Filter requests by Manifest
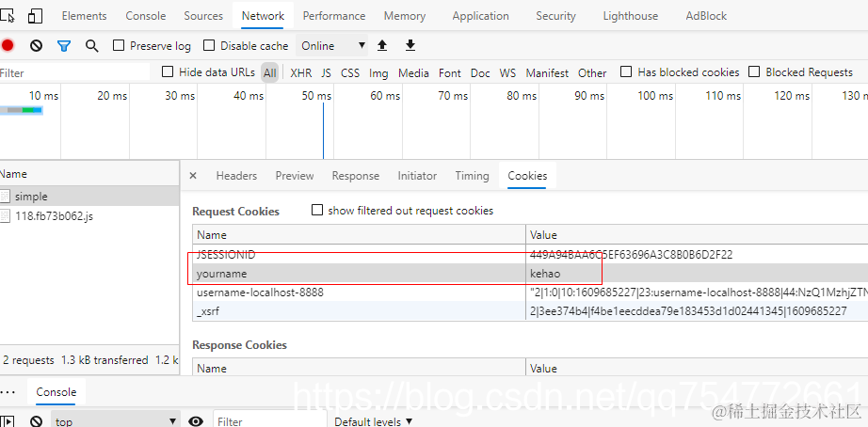Image resolution: width=868 pixels, height=427 pixels. [x=547, y=72]
